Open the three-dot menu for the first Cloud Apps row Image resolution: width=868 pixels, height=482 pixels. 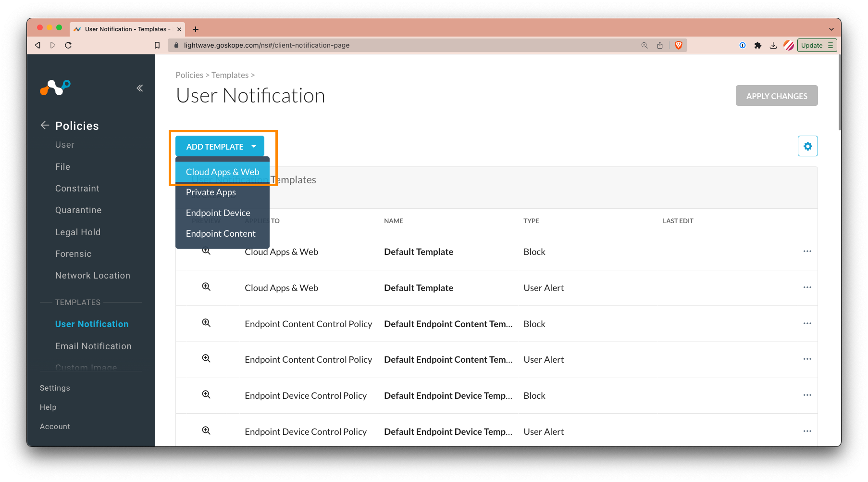pyautogui.click(x=807, y=251)
